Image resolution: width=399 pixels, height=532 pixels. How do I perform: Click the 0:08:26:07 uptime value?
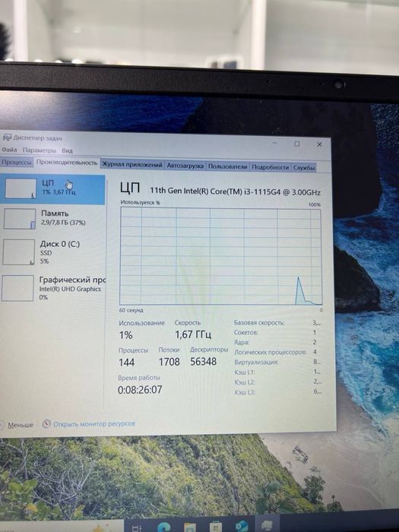coord(140,389)
